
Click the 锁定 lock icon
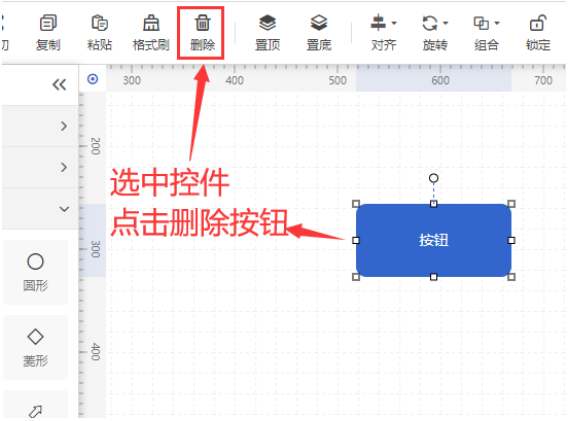pyautogui.click(x=538, y=23)
